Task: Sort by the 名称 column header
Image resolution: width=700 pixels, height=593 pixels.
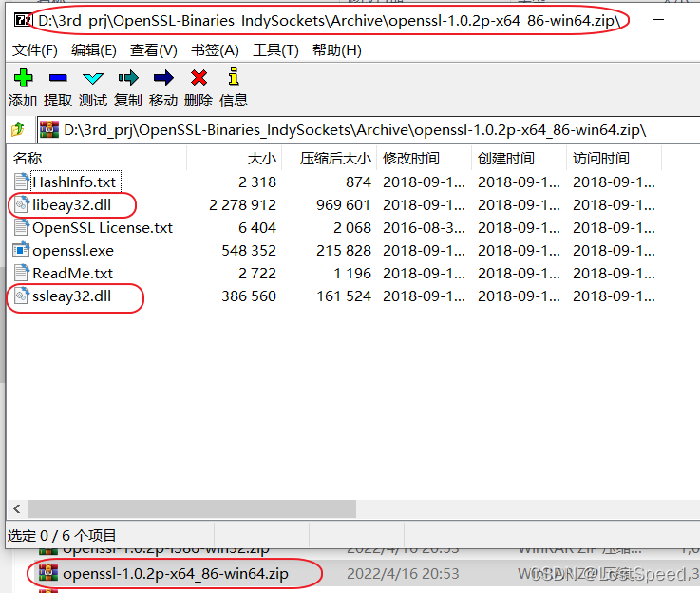Action: coord(28,159)
